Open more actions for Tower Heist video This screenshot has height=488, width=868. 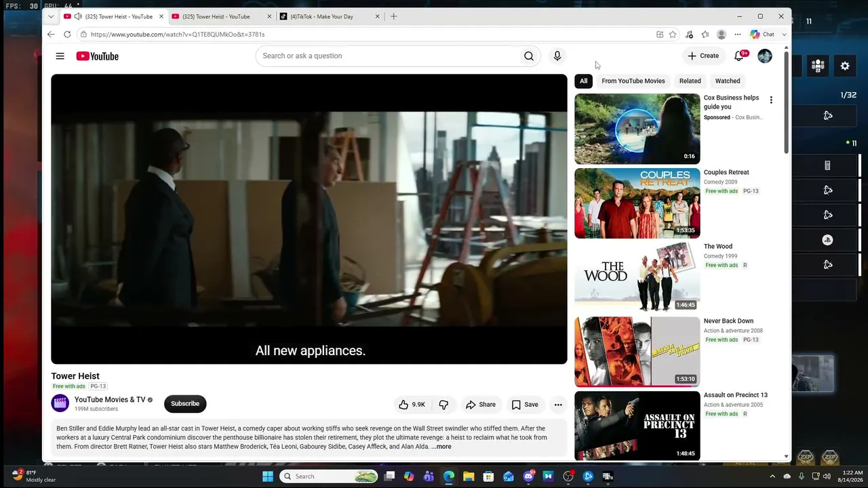(x=558, y=405)
